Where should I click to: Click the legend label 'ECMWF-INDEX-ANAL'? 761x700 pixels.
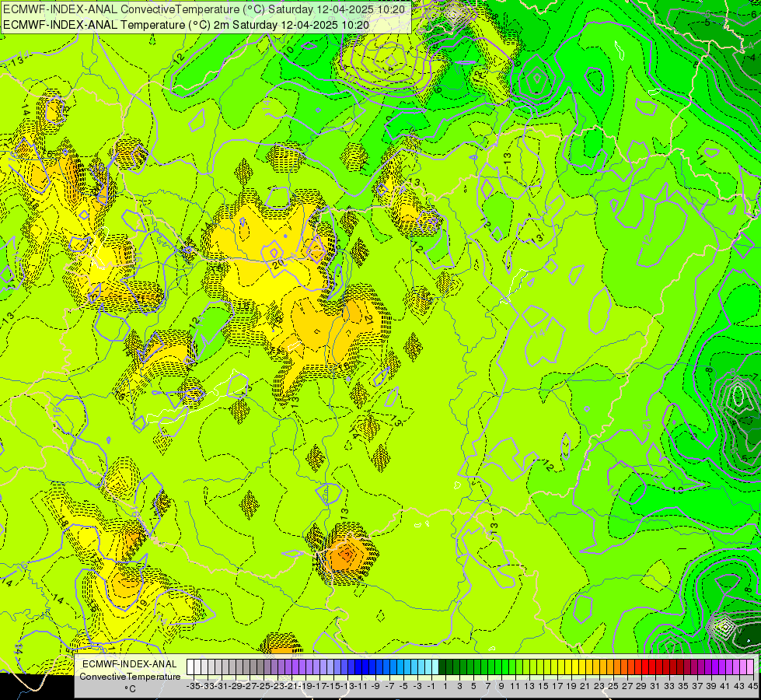130,664
